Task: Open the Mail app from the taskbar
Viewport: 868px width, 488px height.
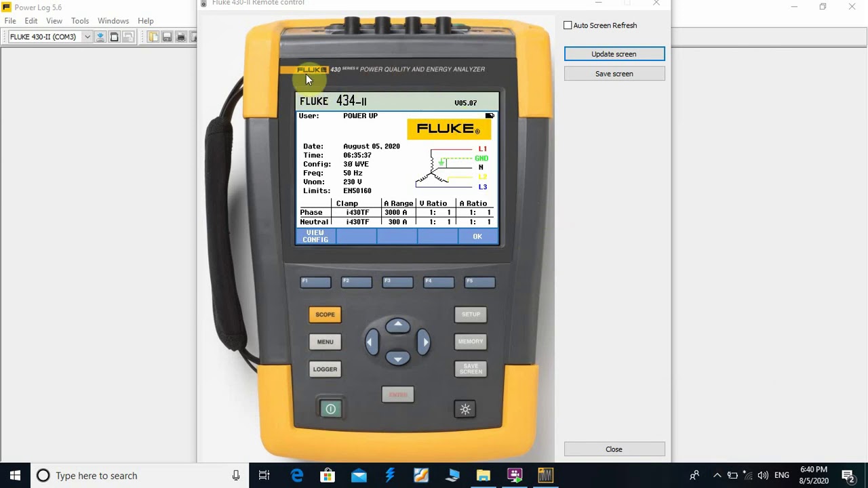Action: click(x=359, y=476)
